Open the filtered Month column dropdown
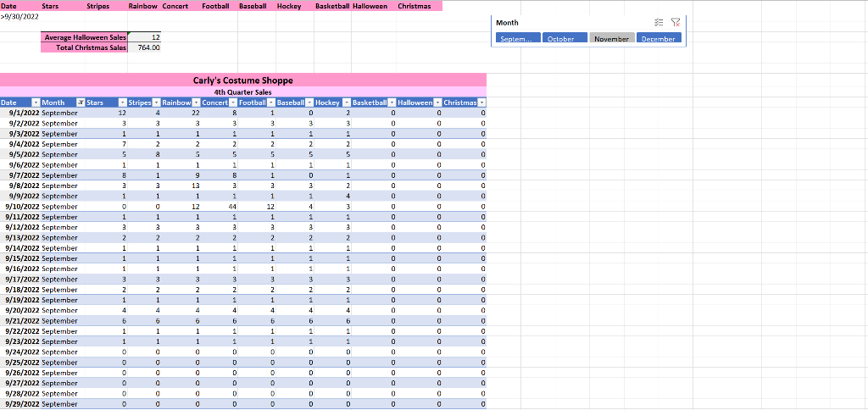 [81, 102]
